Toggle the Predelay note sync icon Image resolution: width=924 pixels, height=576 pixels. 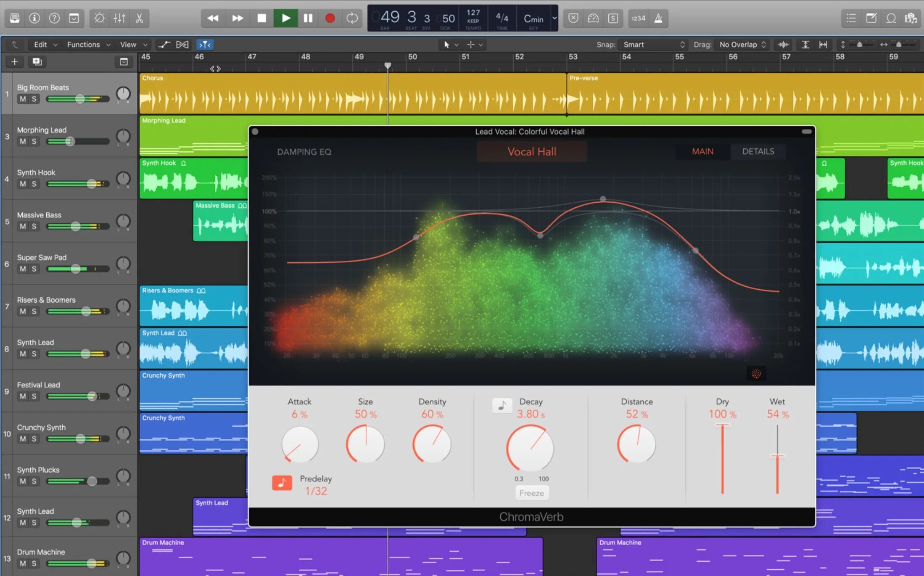pyautogui.click(x=282, y=483)
